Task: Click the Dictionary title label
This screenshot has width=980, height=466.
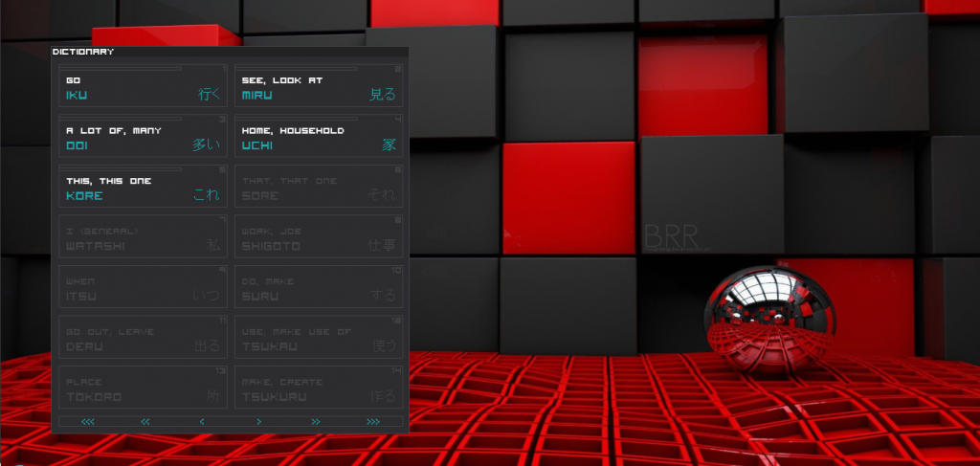Action: (83, 52)
